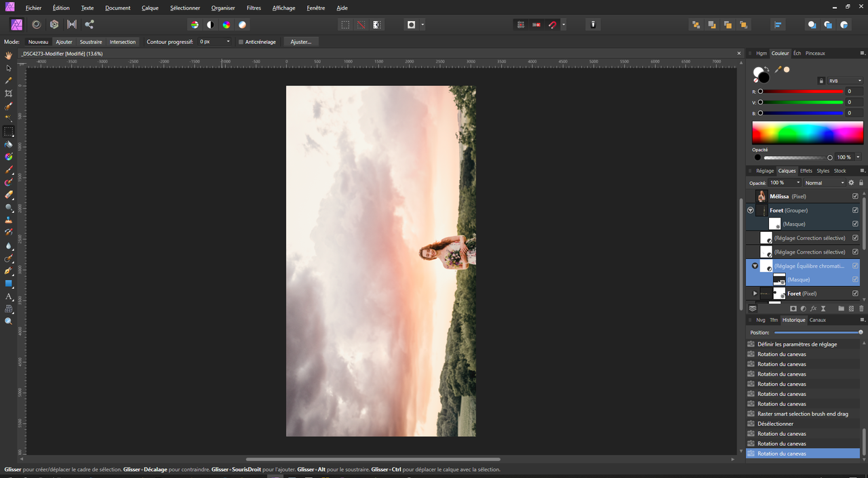Switch to the Photo persona icon
This screenshot has height=478, width=868.
point(17,24)
